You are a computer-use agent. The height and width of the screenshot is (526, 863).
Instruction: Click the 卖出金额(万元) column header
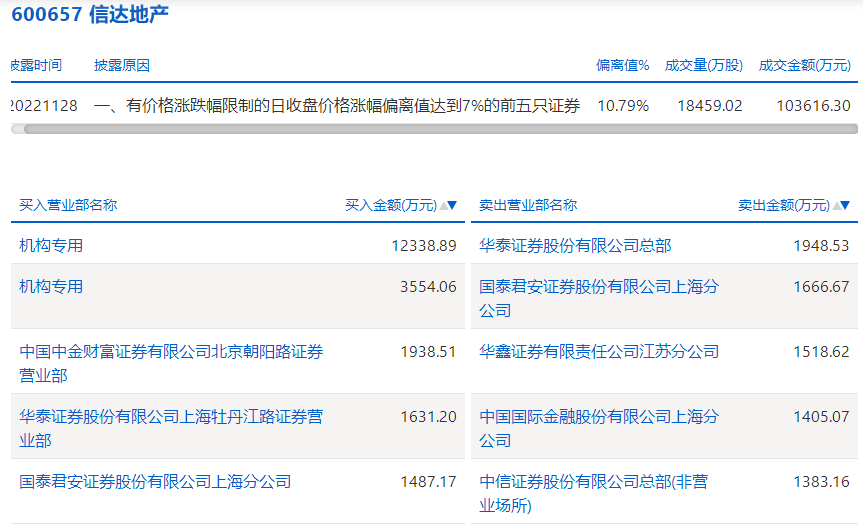click(x=784, y=205)
